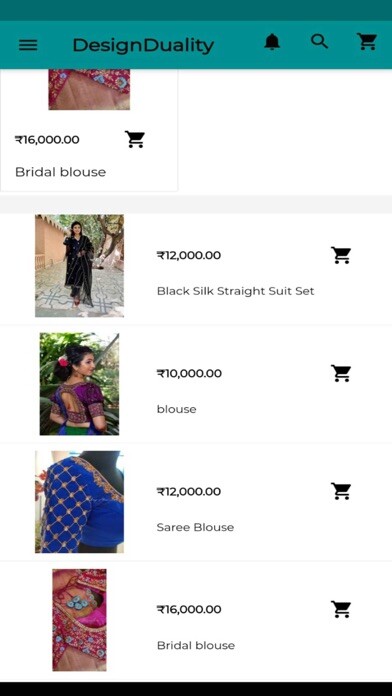Open notifications bell icon

pos(272,42)
